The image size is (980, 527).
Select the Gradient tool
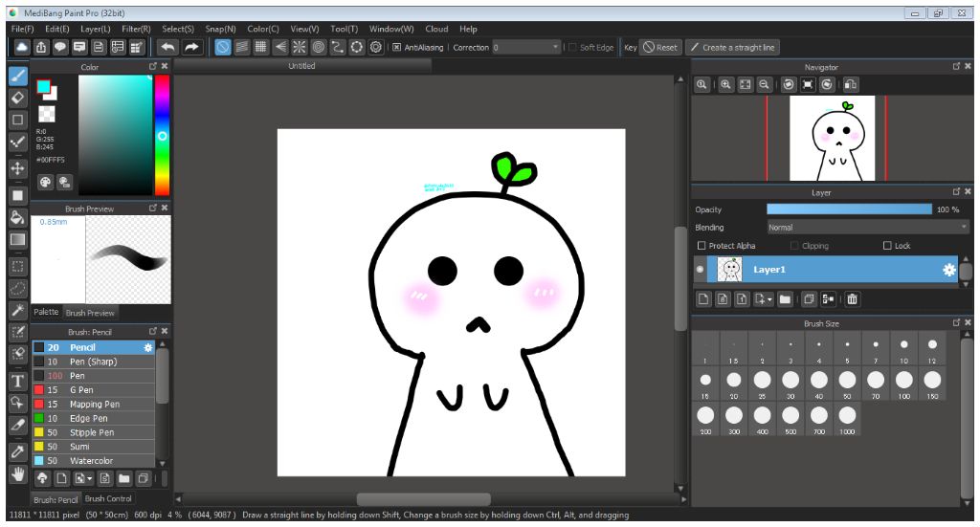pos(17,240)
